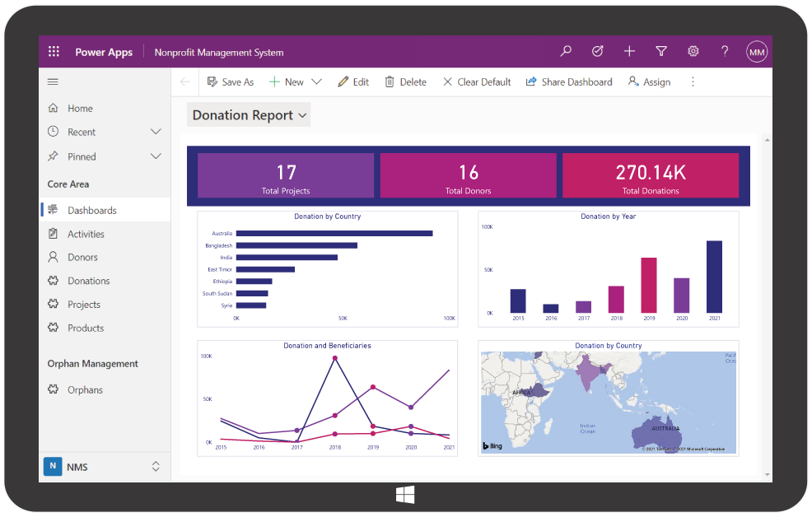Click the plus quick create icon
812x517 pixels.
pos(629,52)
